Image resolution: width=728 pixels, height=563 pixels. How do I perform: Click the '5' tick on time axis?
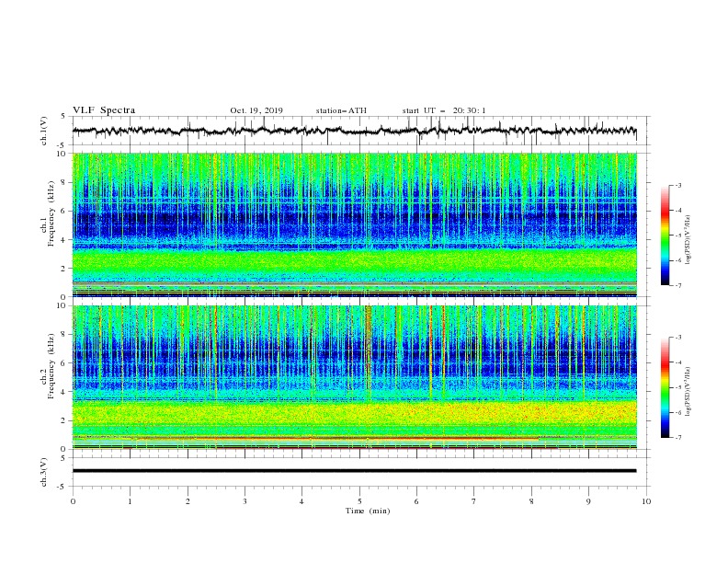pyautogui.click(x=359, y=501)
